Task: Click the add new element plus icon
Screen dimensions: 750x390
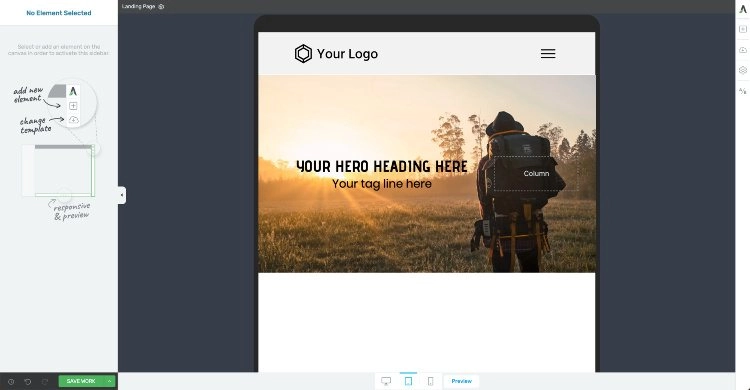Action: pyautogui.click(x=743, y=29)
